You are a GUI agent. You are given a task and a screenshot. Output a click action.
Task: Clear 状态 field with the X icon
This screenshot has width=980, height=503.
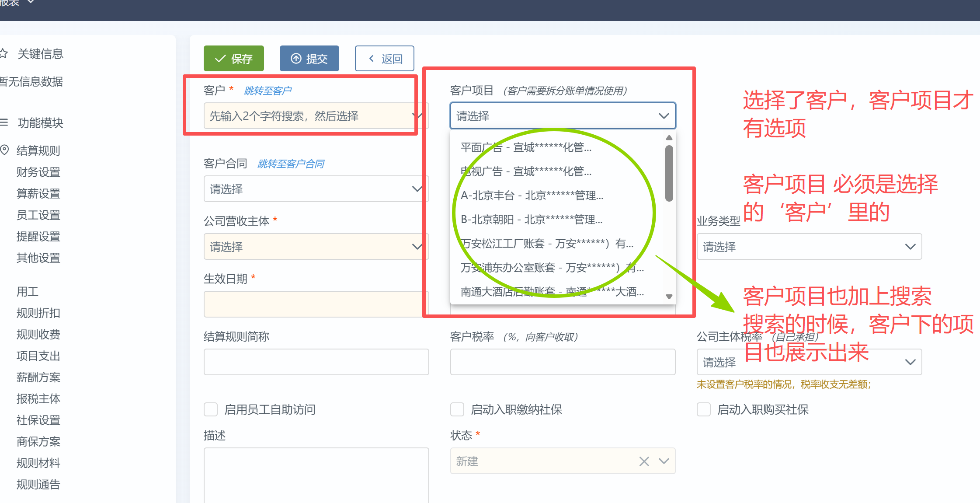(644, 461)
